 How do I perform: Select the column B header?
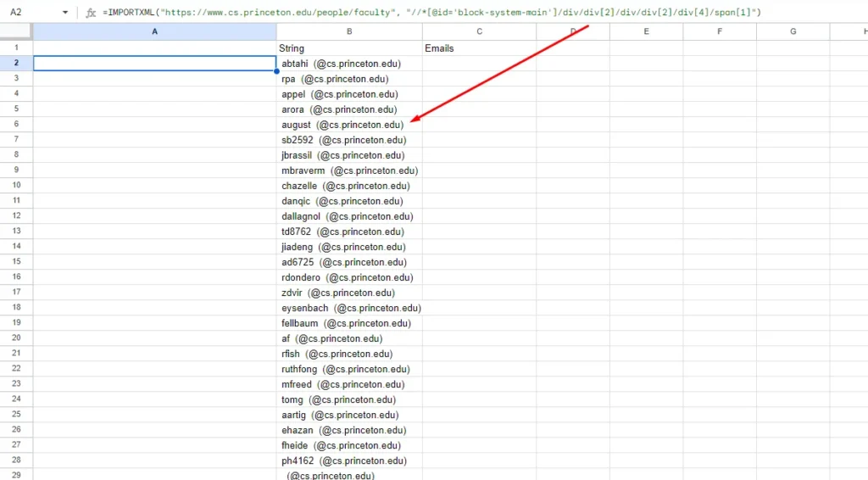click(349, 31)
